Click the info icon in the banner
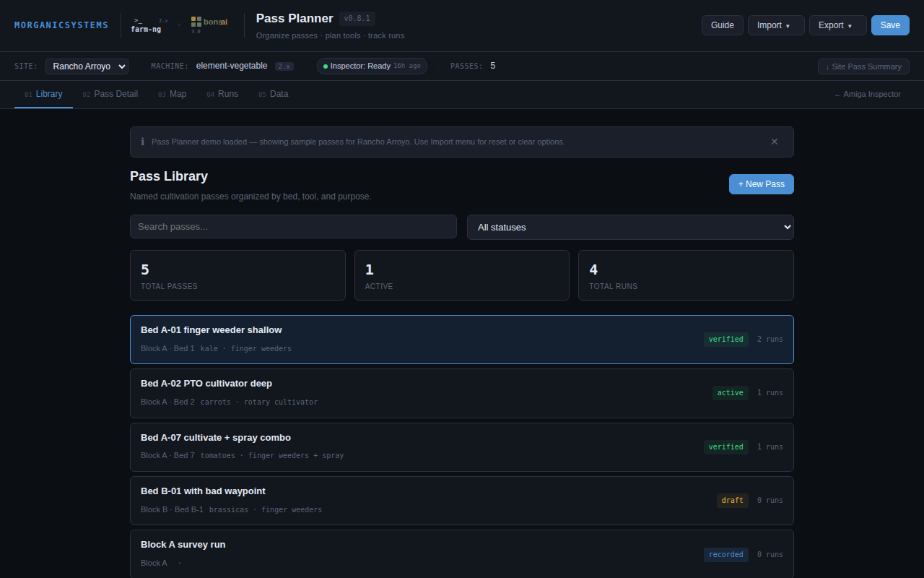Image resolution: width=924 pixels, height=578 pixels. pyautogui.click(x=142, y=142)
